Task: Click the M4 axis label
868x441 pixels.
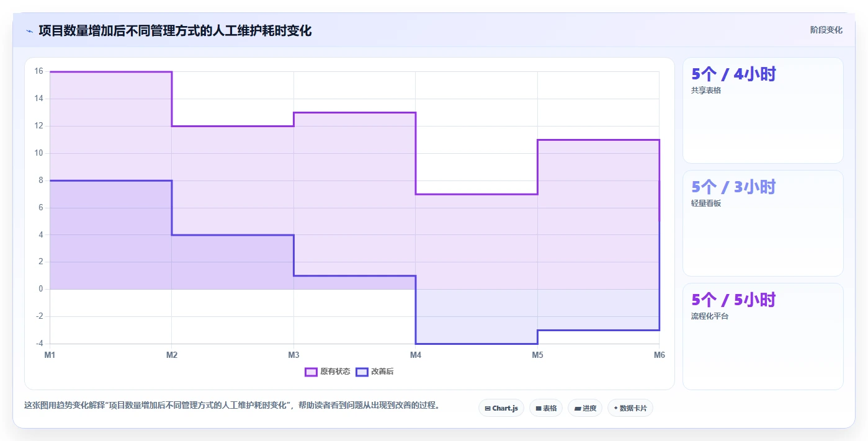Action: coord(416,355)
